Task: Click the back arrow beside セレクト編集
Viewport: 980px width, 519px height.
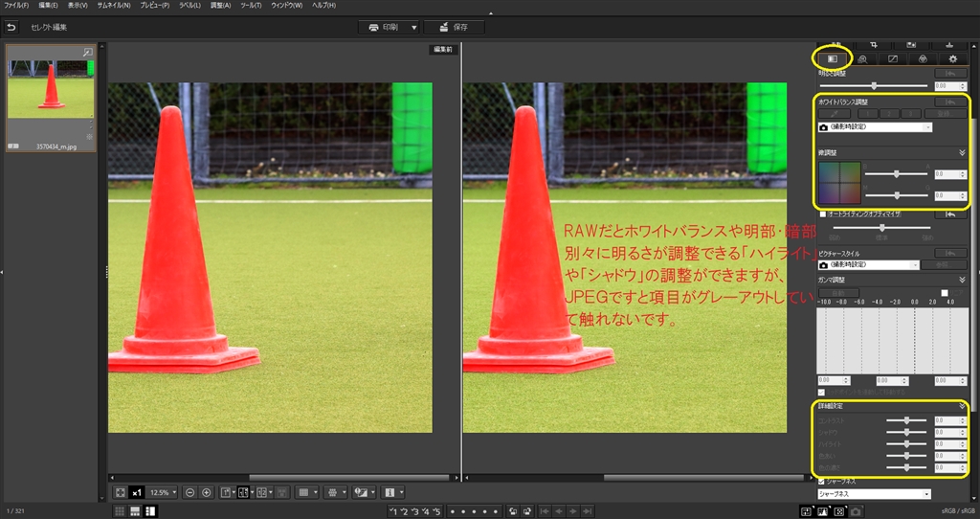Action: [x=11, y=27]
